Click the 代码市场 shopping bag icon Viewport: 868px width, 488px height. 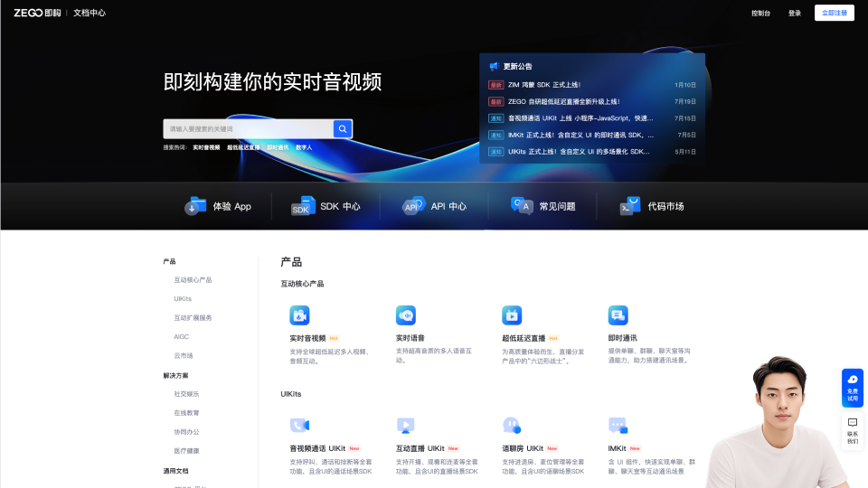(x=630, y=206)
